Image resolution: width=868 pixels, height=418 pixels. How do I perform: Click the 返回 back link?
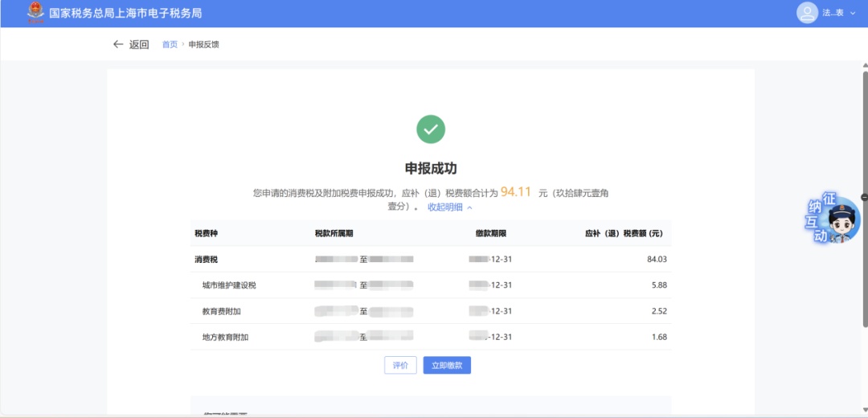coord(139,44)
